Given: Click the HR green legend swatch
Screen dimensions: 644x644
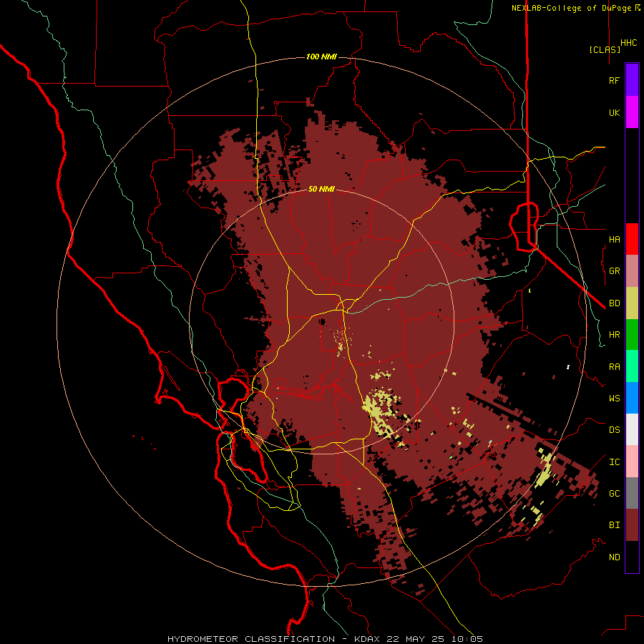Looking at the screenshot, I should 632,334.
